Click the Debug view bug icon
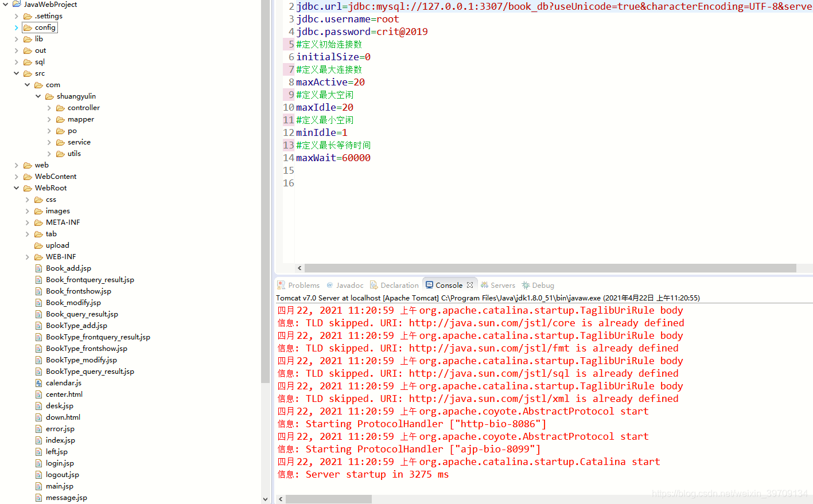 (526, 285)
